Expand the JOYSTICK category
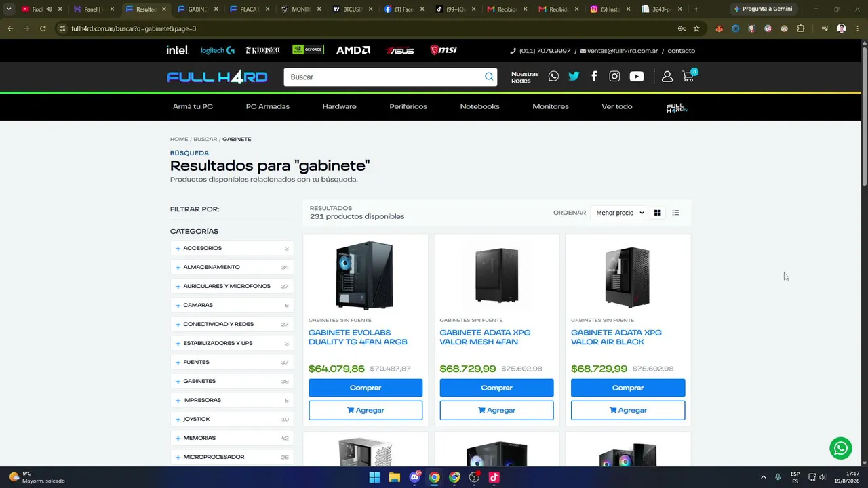868x488 pixels. (x=232, y=419)
